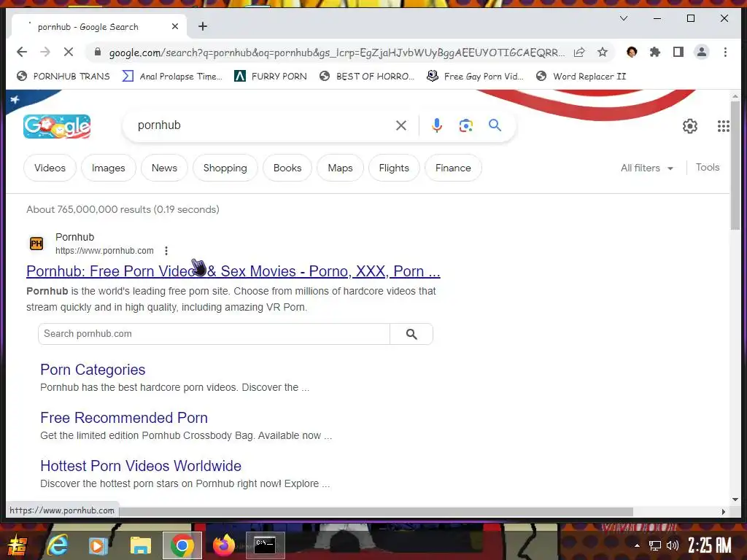Screen dimensions: 747x560
Task: Go back using the browser back arrow
Action: 22,52
